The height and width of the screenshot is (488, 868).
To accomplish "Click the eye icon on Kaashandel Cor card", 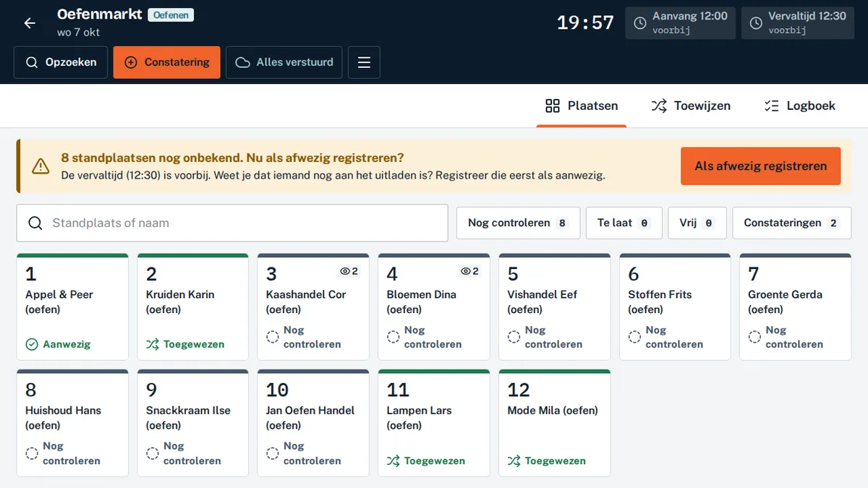I will tap(345, 271).
